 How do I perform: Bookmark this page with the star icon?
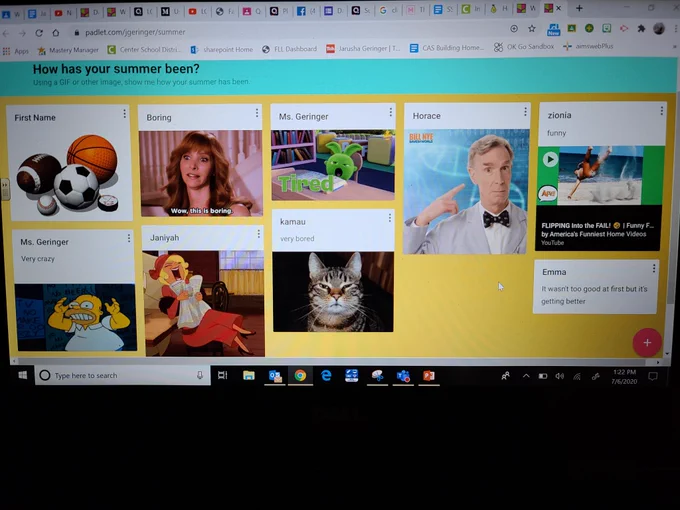(532, 29)
